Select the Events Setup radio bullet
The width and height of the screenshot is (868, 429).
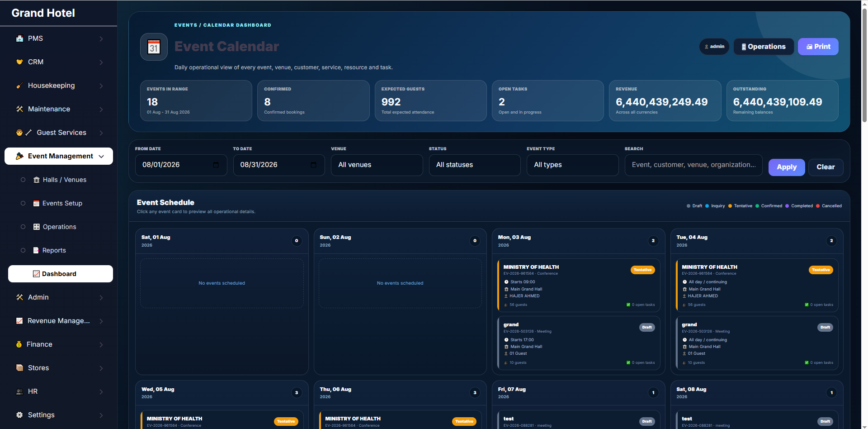point(23,203)
